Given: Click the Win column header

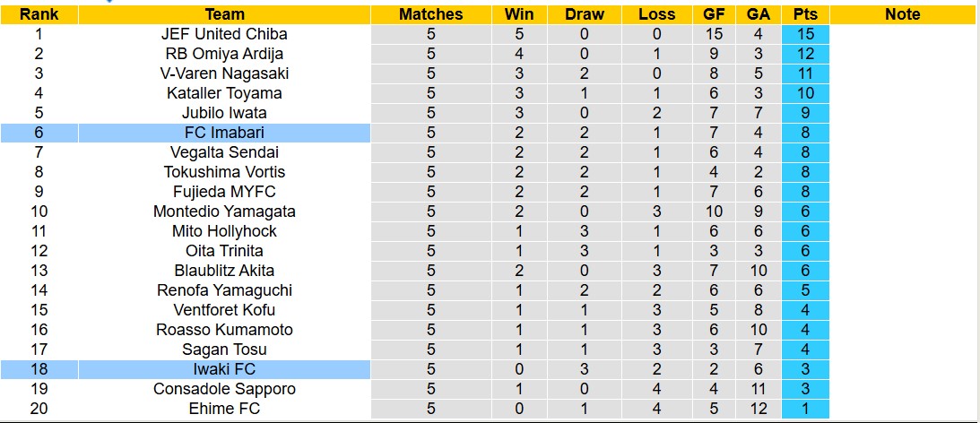Looking at the screenshot, I should (x=519, y=14).
